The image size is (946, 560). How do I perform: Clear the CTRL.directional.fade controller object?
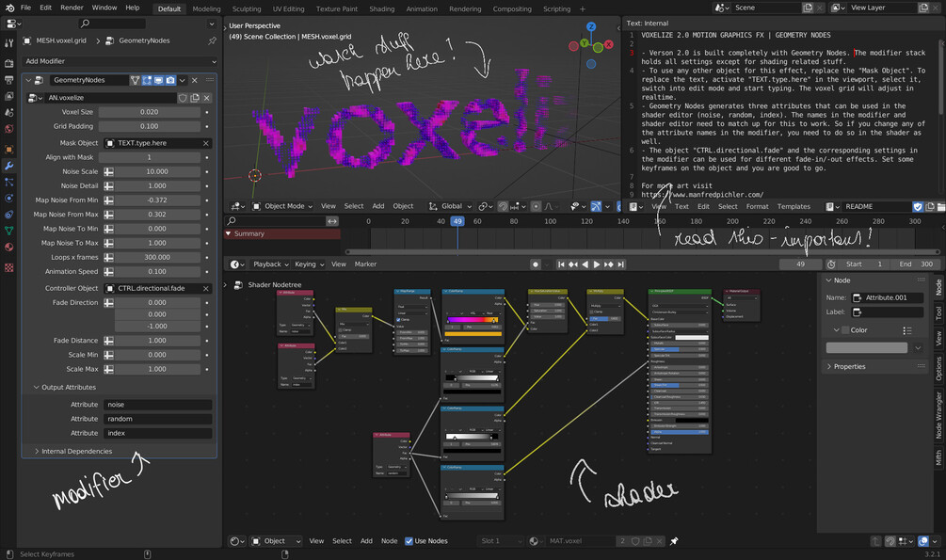[206, 288]
